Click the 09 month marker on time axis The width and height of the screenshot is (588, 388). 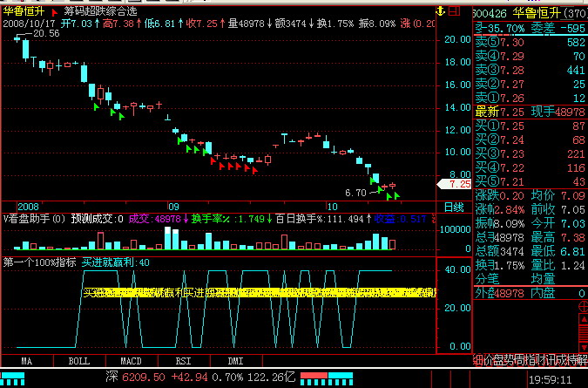173,207
